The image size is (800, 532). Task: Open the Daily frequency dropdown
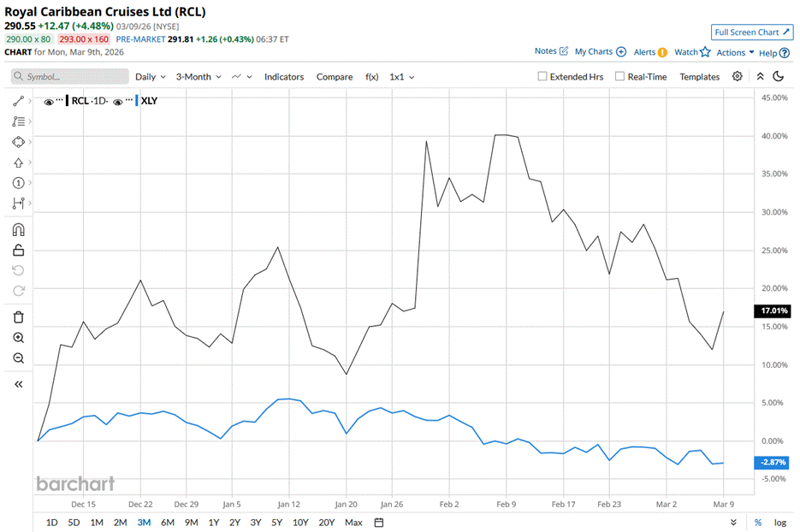[x=151, y=77]
